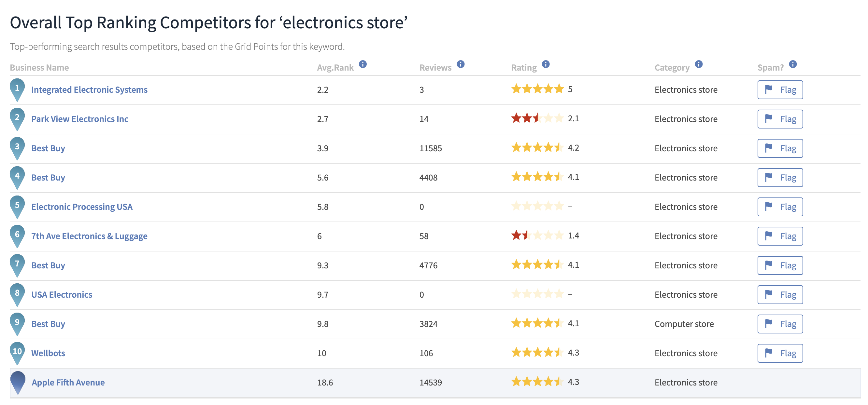Flag Integrated Electronic Systems as spam
This screenshot has width=868, height=405.
click(780, 90)
